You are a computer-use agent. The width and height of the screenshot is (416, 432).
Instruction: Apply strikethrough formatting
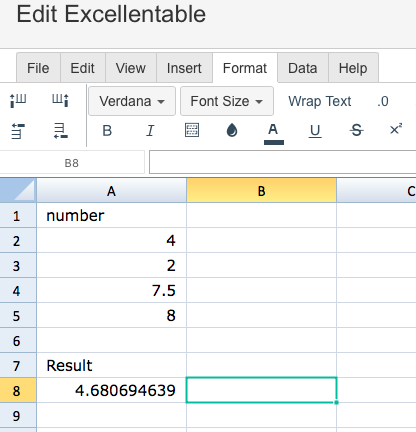356,130
